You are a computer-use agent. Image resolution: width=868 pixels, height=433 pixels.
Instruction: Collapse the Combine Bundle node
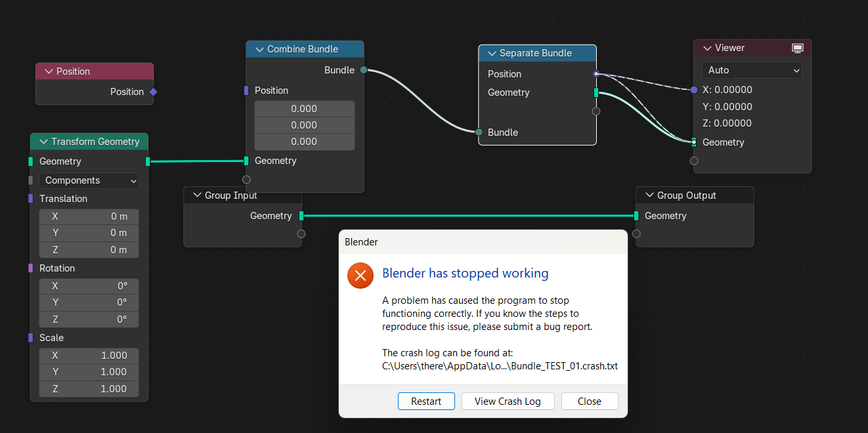pyautogui.click(x=259, y=49)
